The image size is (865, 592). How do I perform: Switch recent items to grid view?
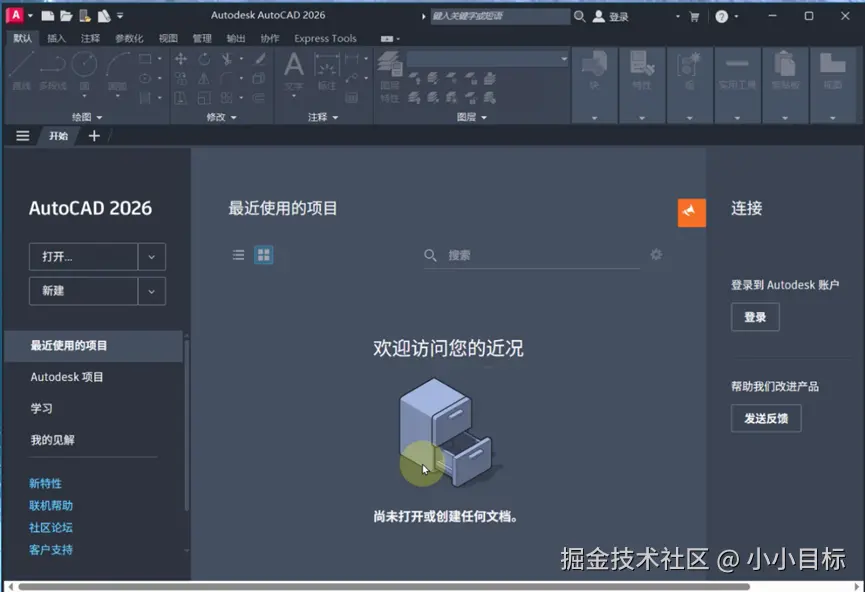pos(264,255)
